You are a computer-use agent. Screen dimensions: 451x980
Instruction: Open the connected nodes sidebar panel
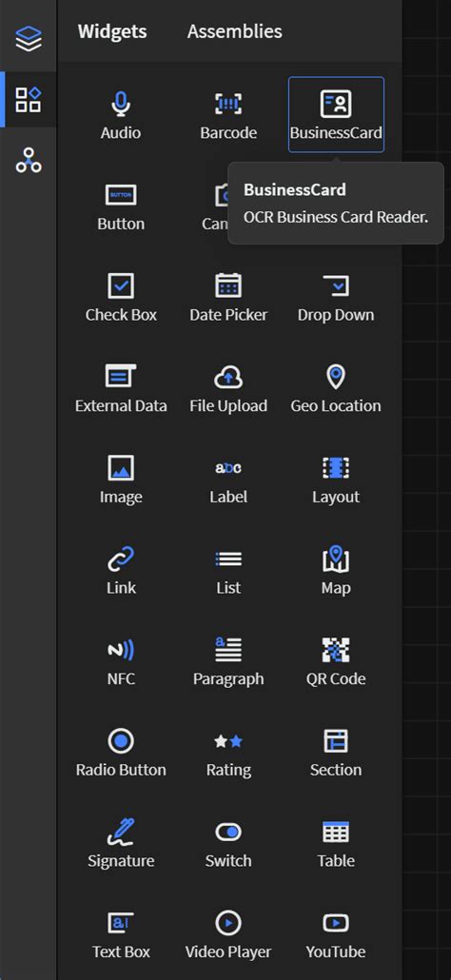pos(29,160)
